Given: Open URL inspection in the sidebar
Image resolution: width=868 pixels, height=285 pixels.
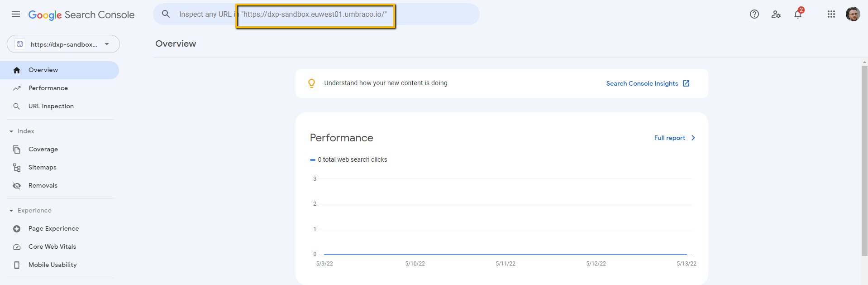Looking at the screenshot, I should point(59,106).
